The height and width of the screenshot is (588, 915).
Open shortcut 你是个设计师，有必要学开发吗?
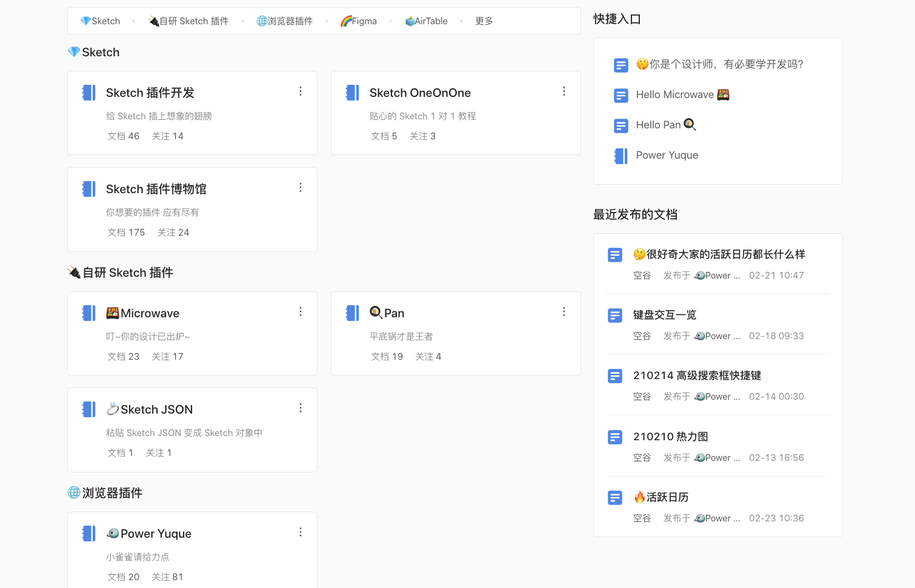point(720,64)
